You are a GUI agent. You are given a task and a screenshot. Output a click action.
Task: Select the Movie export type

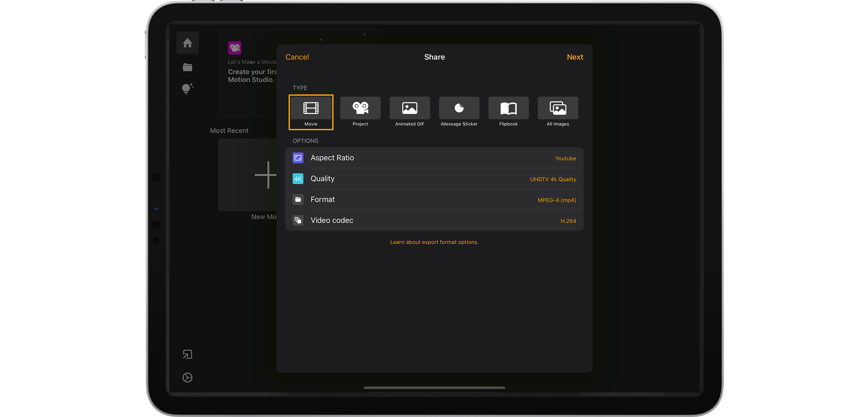(x=311, y=112)
